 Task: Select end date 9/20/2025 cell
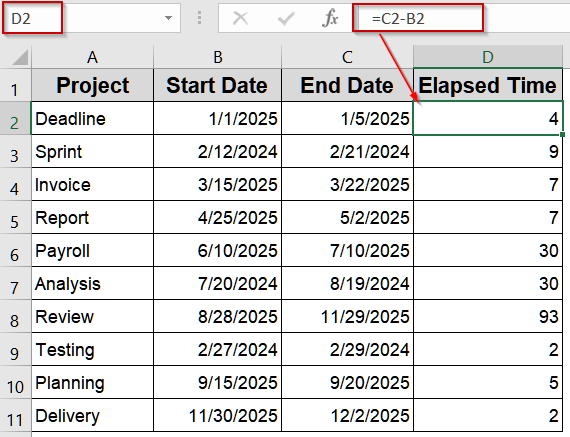(x=347, y=382)
